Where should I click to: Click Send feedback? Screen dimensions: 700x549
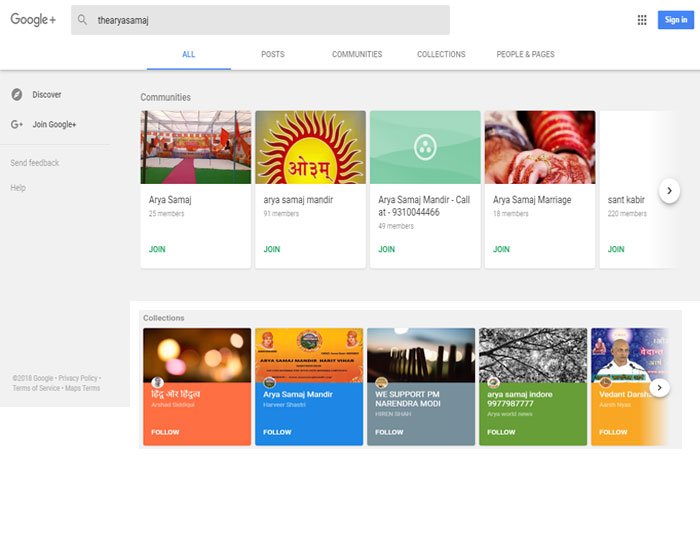pyautogui.click(x=35, y=163)
